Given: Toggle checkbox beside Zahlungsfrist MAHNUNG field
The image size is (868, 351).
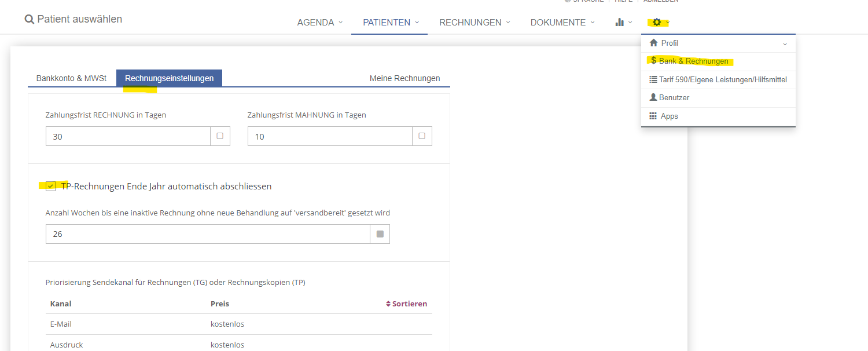Looking at the screenshot, I should 422,136.
